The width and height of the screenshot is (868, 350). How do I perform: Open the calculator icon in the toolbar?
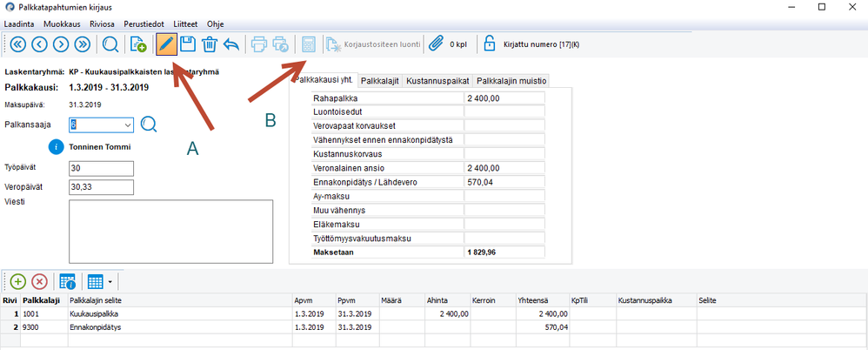[x=309, y=44]
